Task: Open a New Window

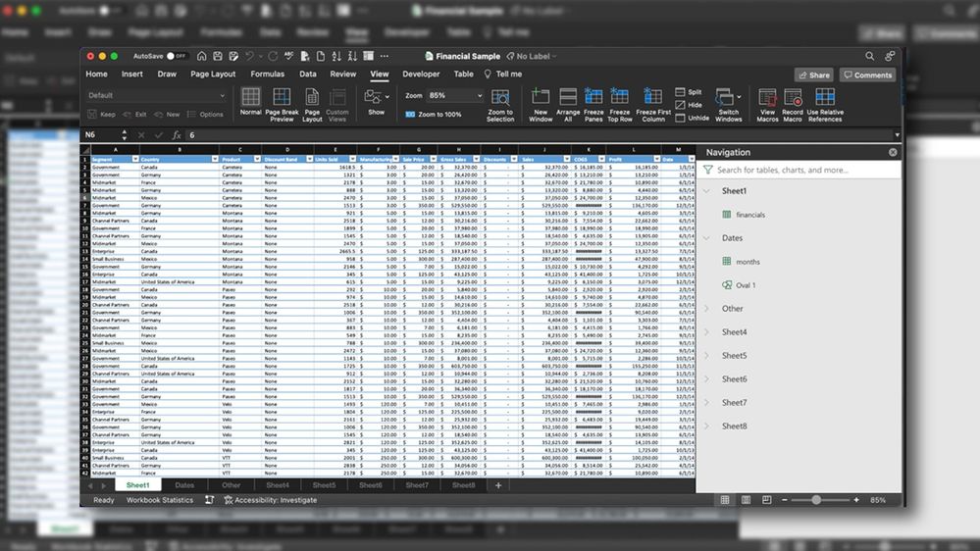Action: [541, 104]
